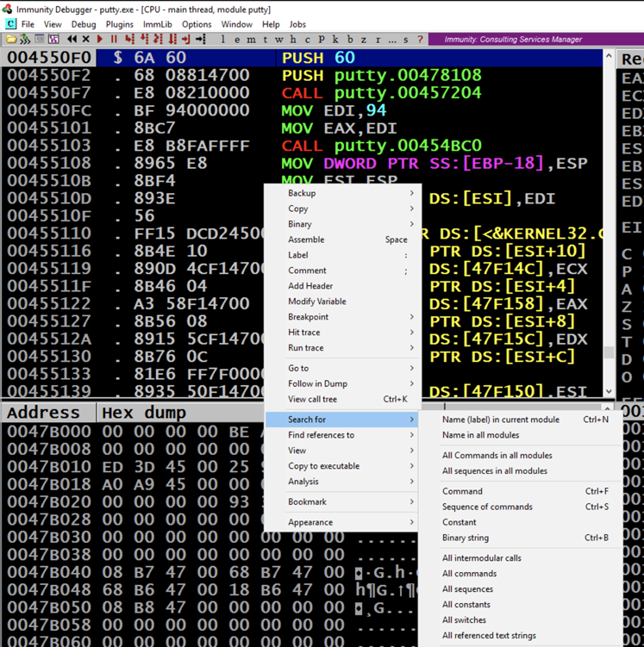Click the Trace over toolbar icon
644x647 pixels.
(x=172, y=40)
